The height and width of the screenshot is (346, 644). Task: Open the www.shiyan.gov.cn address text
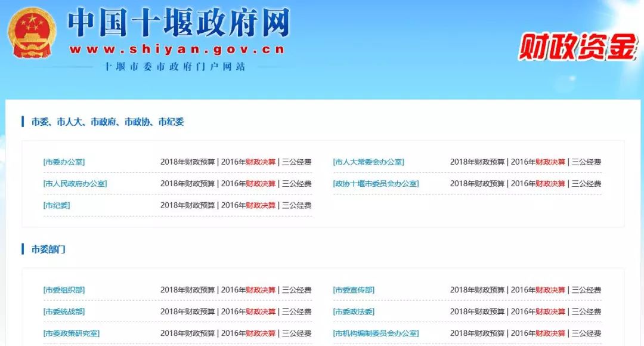177,50
